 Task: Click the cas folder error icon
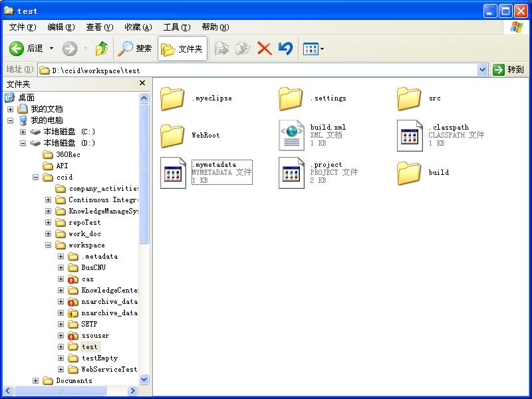[x=72, y=279]
